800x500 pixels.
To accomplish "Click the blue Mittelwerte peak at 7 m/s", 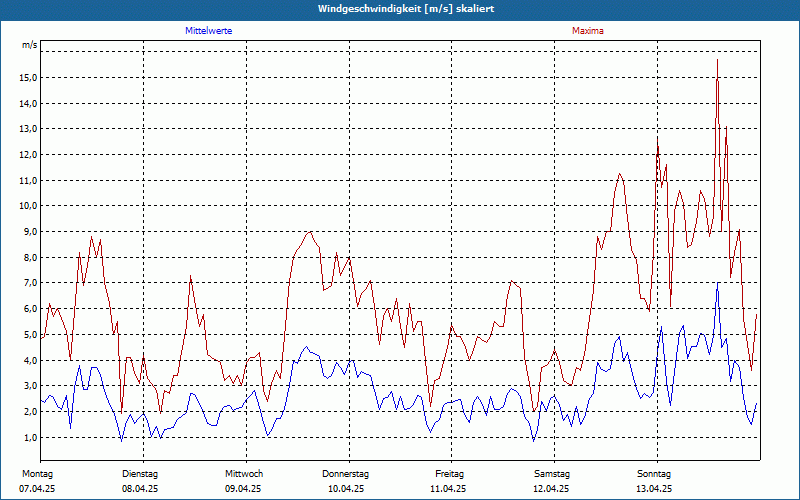I will click(x=718, y=283).
